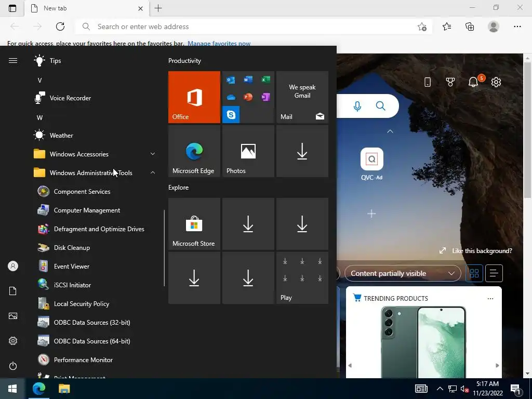Open File Explorer from taskbar
The width and height of the screenshot is (532, 399).
click(x=64, y=389)
